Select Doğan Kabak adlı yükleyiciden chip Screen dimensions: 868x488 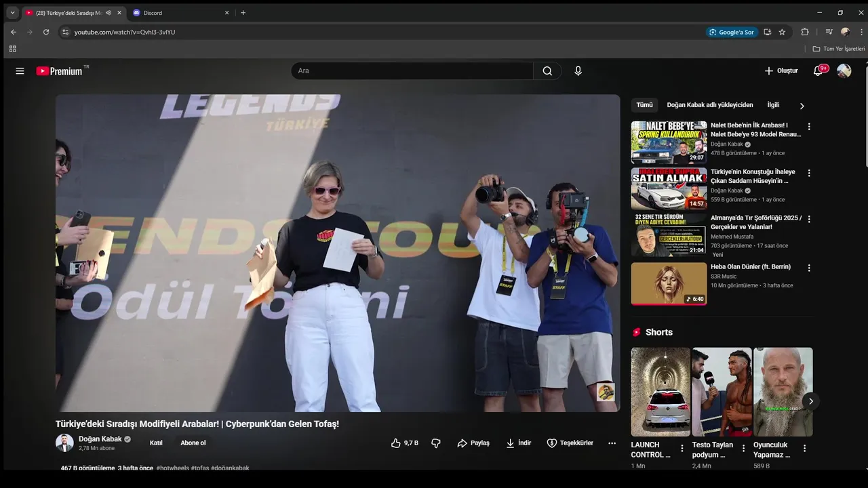click(x=710, y=105)
